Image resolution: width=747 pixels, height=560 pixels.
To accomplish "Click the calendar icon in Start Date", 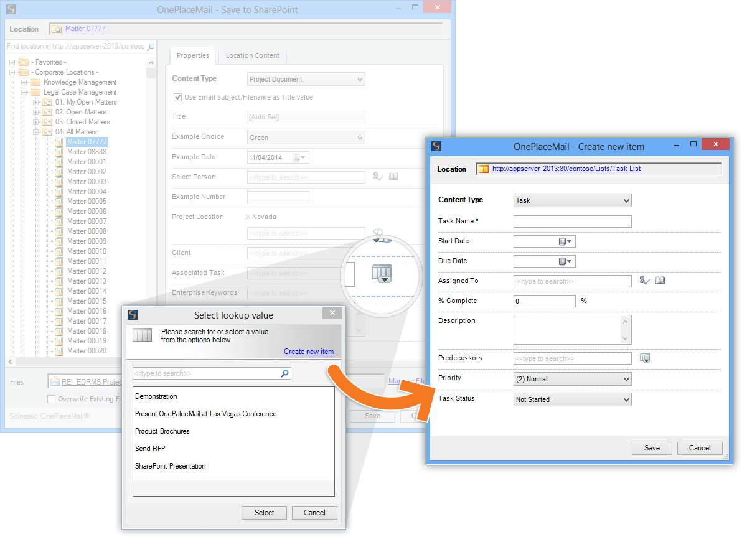I will point(562,241).
